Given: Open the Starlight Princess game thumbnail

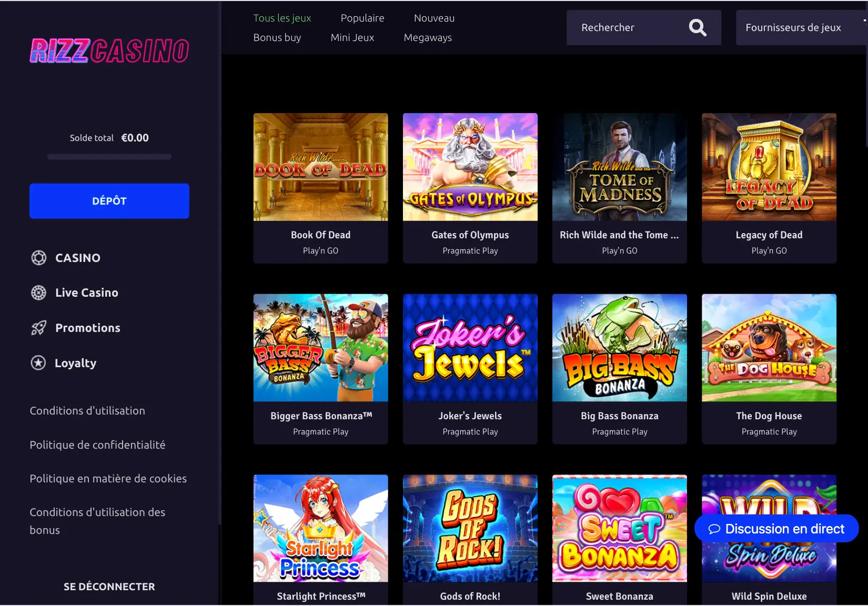Looking at the screenshot, I should point(321,528).
